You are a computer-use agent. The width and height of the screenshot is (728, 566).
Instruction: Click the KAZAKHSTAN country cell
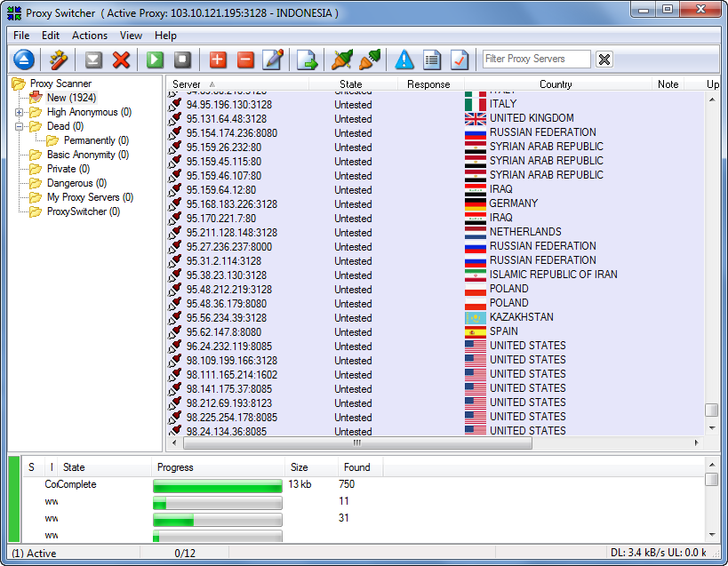[x=521, y=317]
